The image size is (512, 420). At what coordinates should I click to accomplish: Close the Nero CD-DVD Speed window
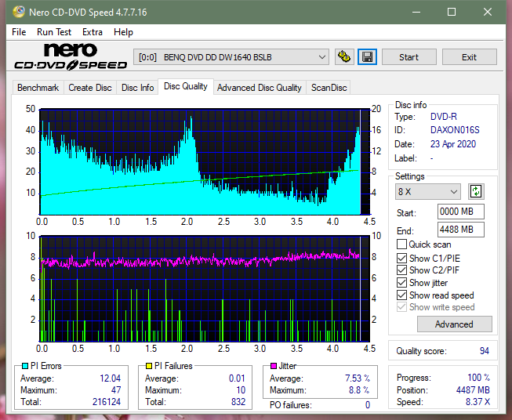488,12
